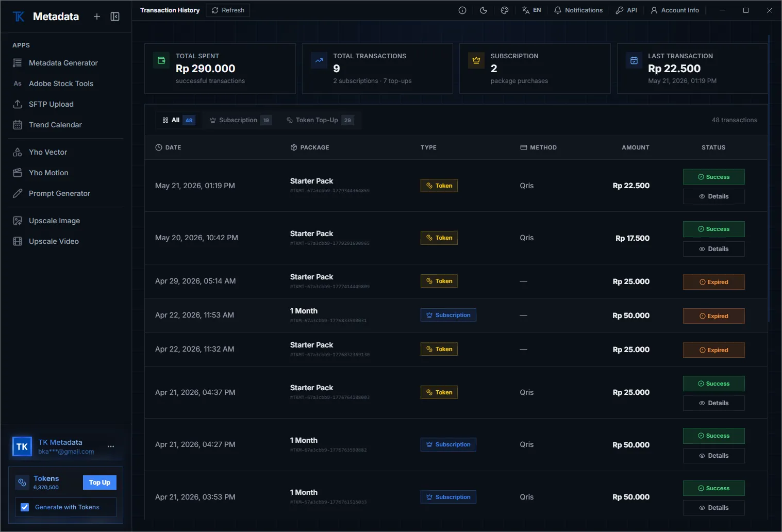Open Adobe Stock Tools

click(66, 84)
